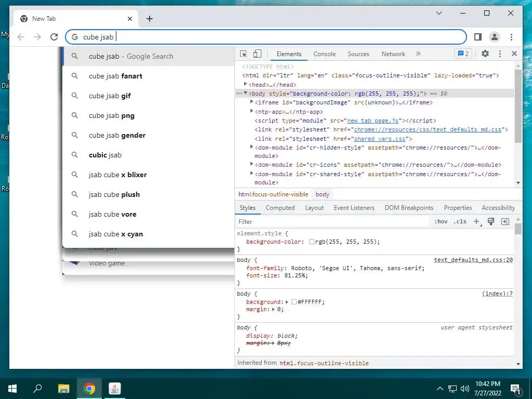Choose the cube jsab gif suggestion
This screenshot has height=399, width=532.
coord(149,96)
